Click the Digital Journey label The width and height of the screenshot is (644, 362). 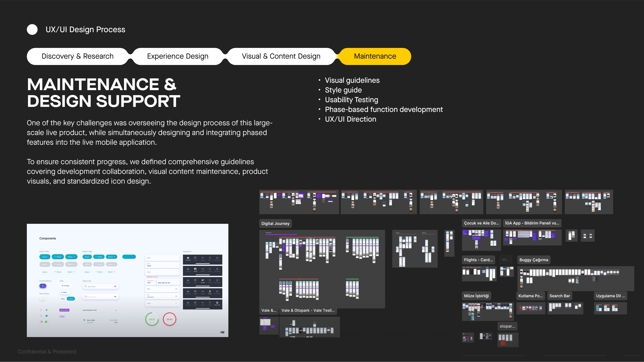click(x=275, y=223)
